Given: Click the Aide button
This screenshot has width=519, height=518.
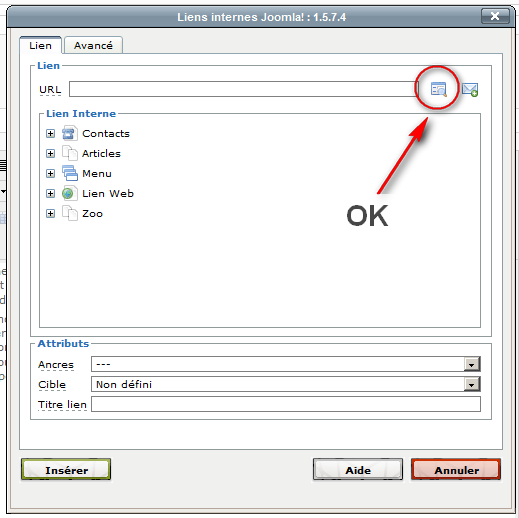Looking at the screenshot, I should [358, 470].
